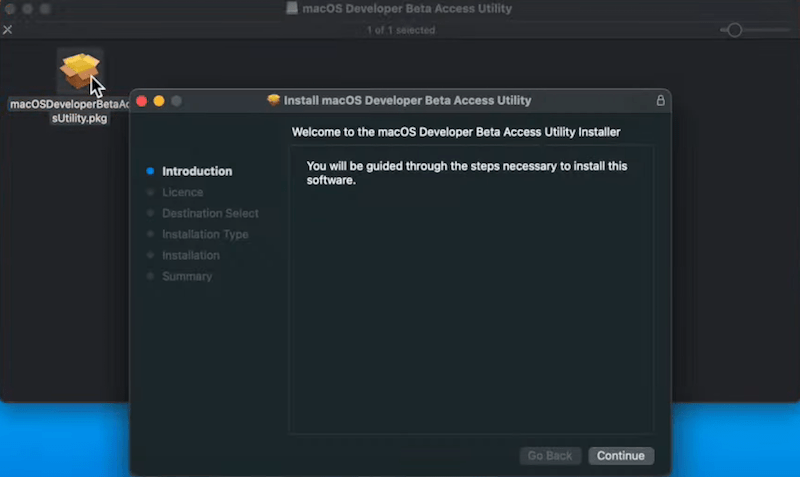Select the Introduction step in installer sidebar
This screenshot has width=800, height=477.
click(x=197, y=171)
